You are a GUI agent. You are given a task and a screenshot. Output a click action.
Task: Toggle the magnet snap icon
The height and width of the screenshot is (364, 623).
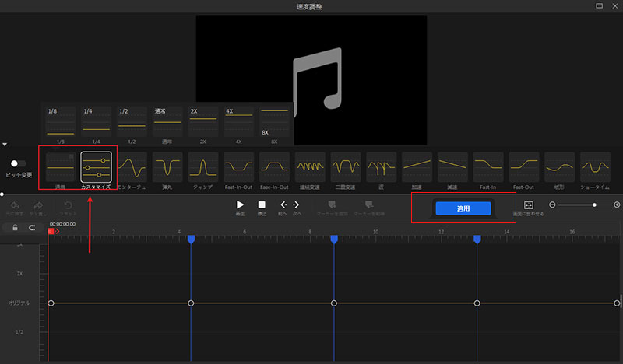32,227
